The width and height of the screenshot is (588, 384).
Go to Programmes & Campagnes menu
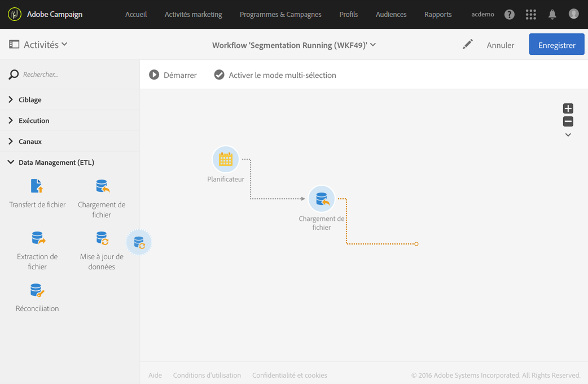tap(280, 15)
